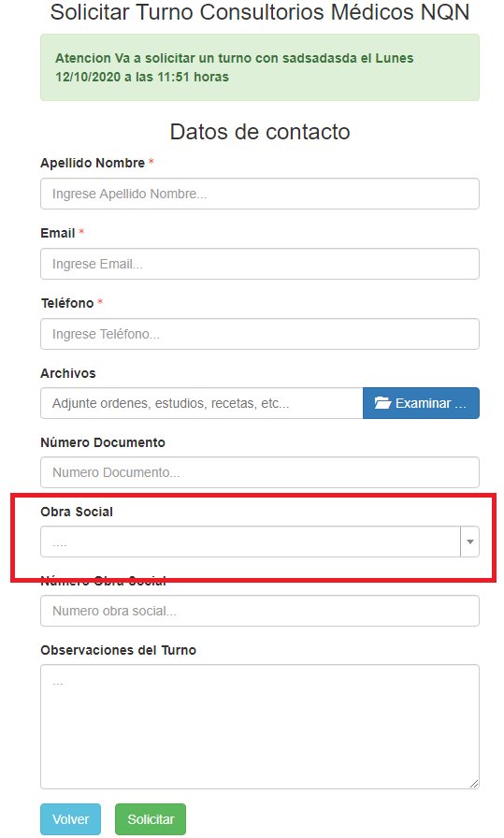Click the Apellido Nombre field label

(93, 163)
